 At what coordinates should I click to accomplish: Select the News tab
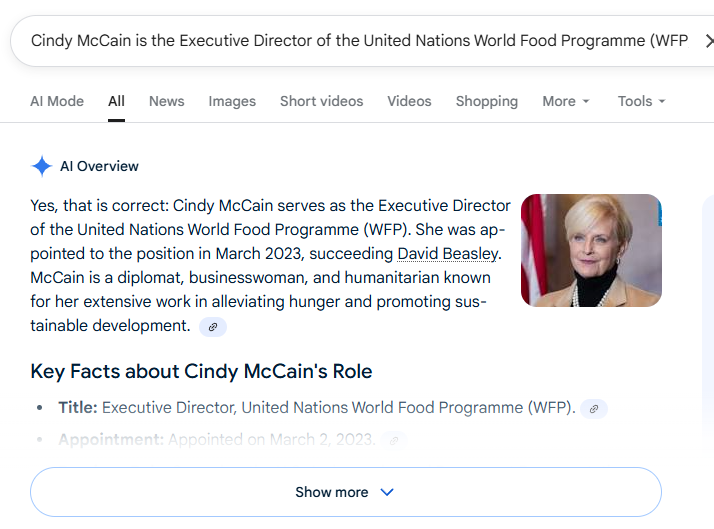tap(167, 101)
